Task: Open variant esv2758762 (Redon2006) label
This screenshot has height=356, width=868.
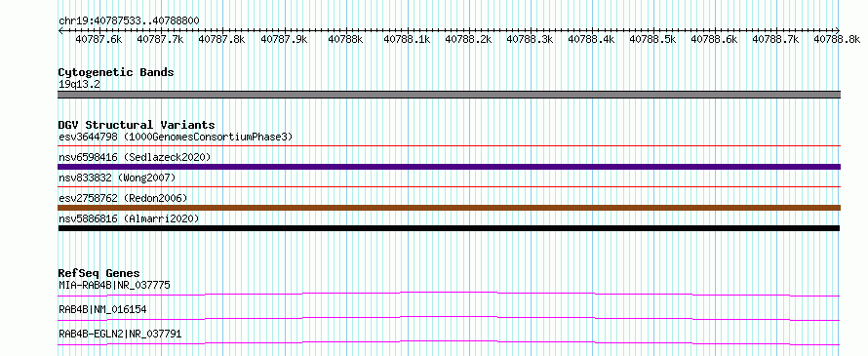Action: tap(123, 198)
